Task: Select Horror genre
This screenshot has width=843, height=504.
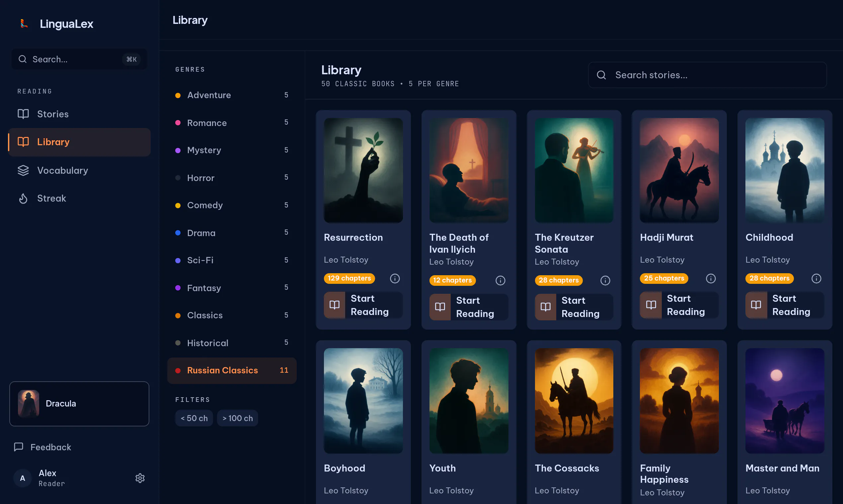Action: pyautogui.click(x=232, y=178)
